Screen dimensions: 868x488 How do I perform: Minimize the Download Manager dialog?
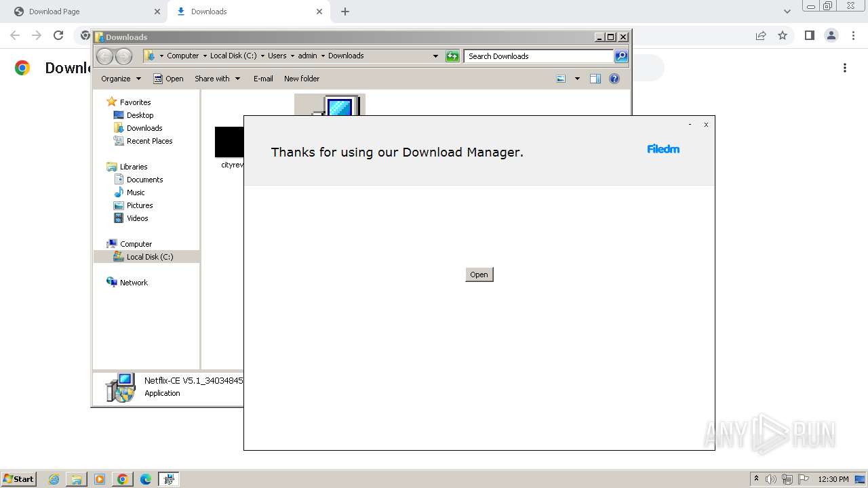[690, 125]
